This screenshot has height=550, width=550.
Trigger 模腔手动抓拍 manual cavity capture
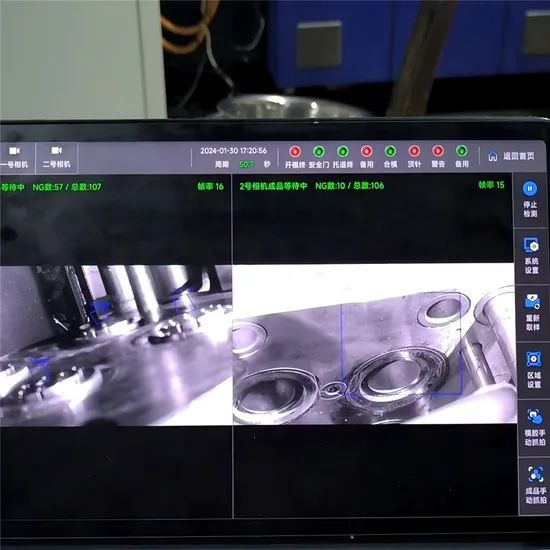point(535,427)
